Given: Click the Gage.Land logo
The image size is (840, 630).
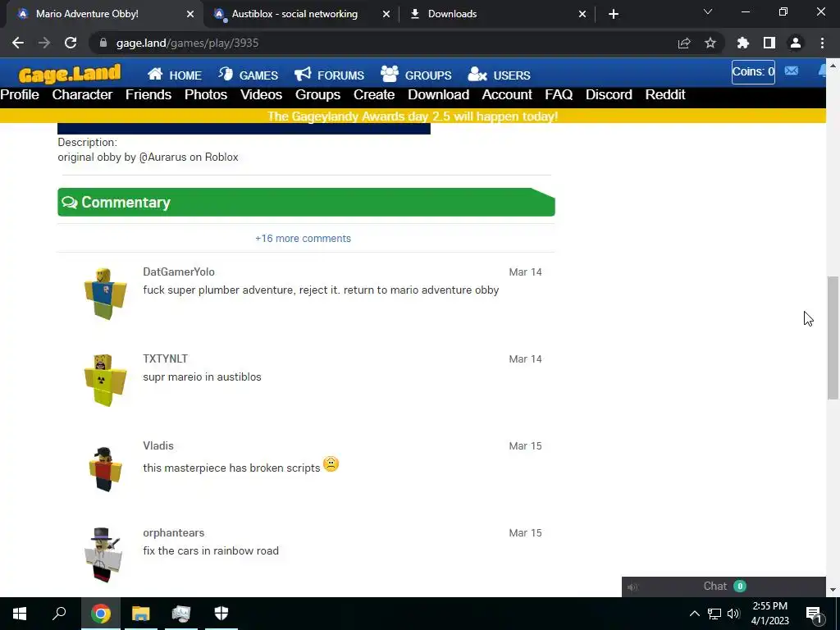Looking at the screenshot, I should point(70,74).
